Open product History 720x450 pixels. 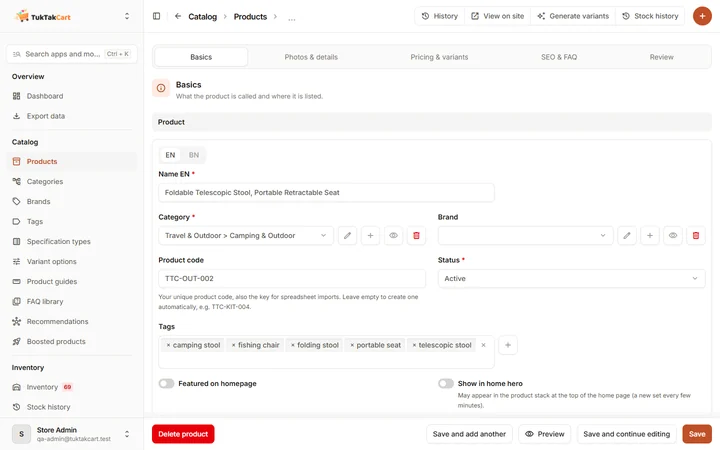click(440, 16)
